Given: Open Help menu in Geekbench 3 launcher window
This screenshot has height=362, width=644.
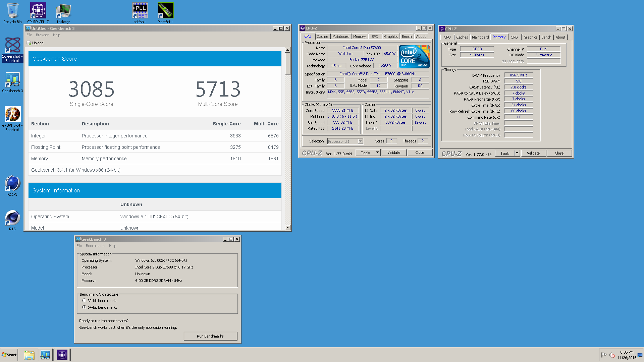Looking at the screenshot, I should pos(112,246).
